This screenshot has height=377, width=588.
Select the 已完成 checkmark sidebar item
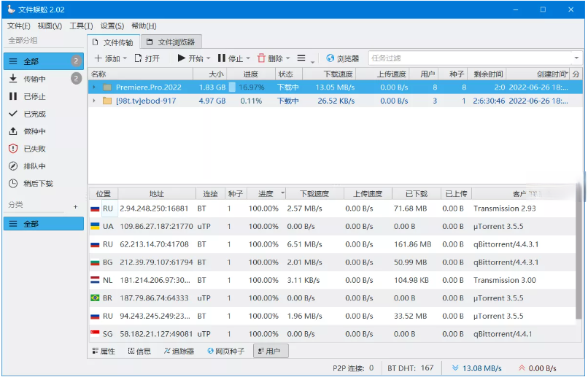click(44, 114)
